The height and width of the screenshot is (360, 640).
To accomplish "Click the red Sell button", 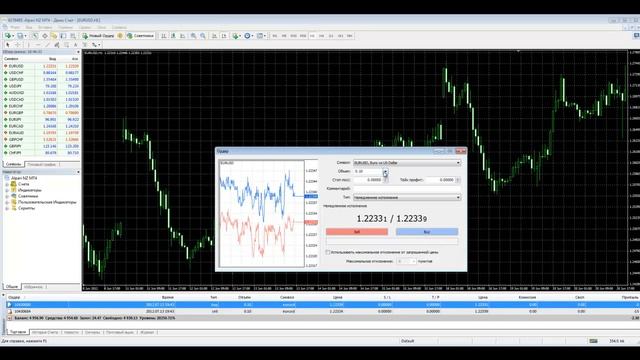I will (x=357, y=232).
